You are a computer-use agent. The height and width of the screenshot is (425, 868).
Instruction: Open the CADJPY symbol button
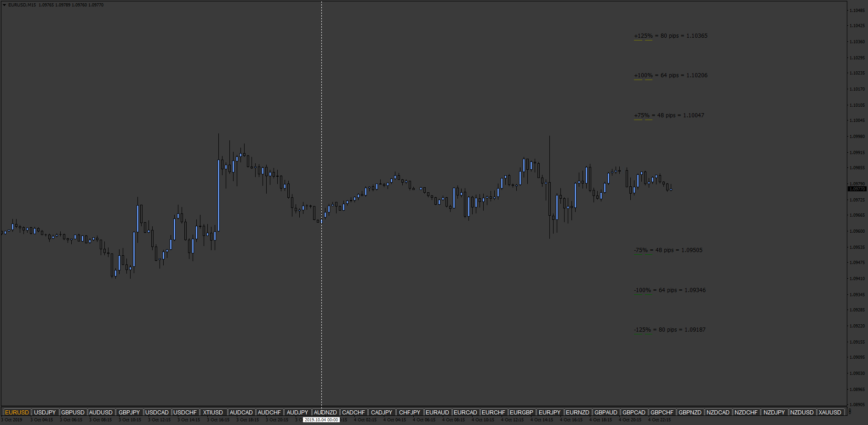382,413
